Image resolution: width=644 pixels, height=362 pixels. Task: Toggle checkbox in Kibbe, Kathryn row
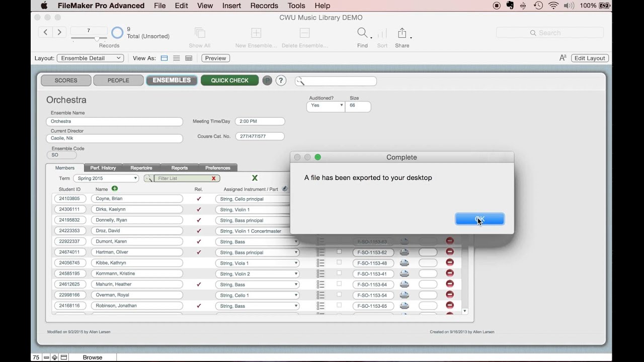click(339, 262)
